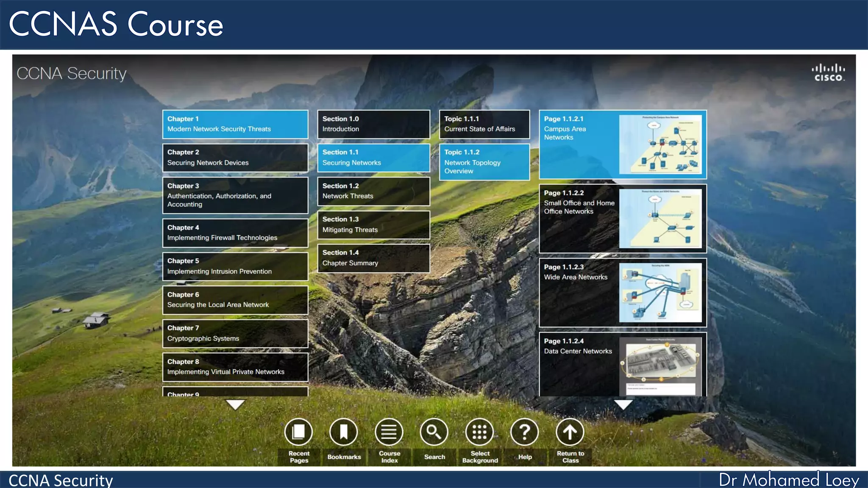Click the Help question mark icon
This screenshot has width=868, height=488.
click(525, 432)
